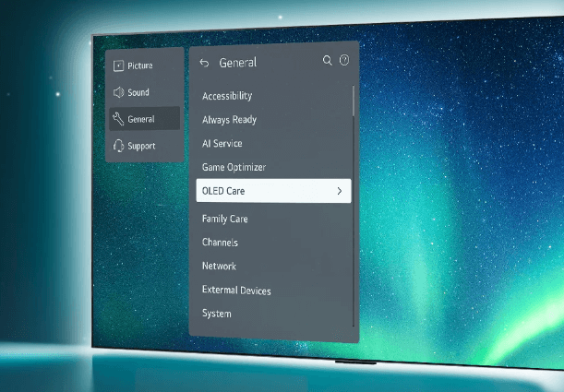The width and height of the screenshot is (564, 392).
Task: Select External Devices entry
Action: (236, 291)
